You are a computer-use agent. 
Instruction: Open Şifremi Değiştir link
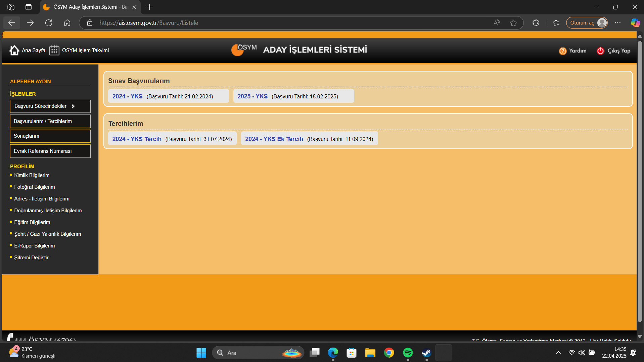point(32,258)
